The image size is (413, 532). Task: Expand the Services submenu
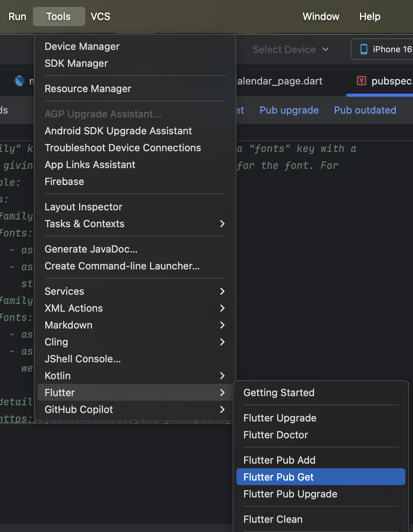[x=135, y=291]
